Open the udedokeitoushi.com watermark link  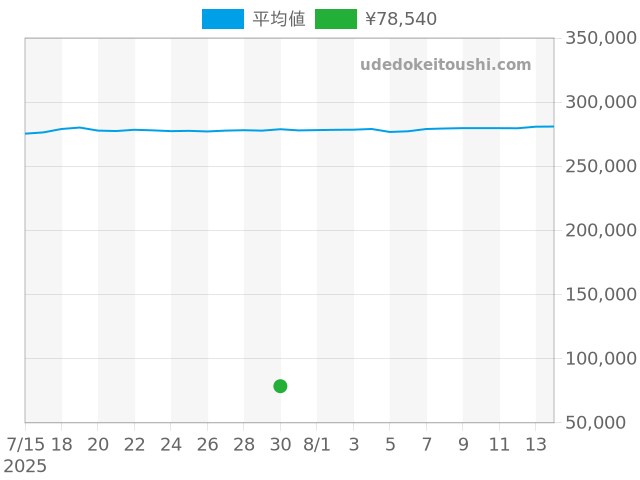pos(446,65)
